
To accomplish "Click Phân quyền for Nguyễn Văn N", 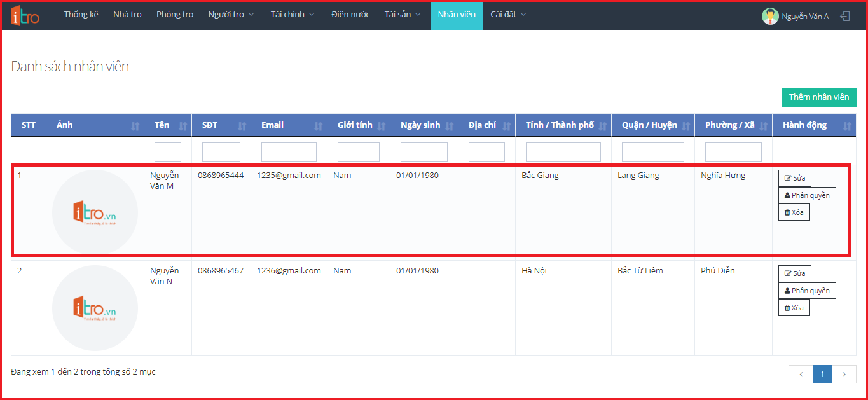I will pos(806,291).
